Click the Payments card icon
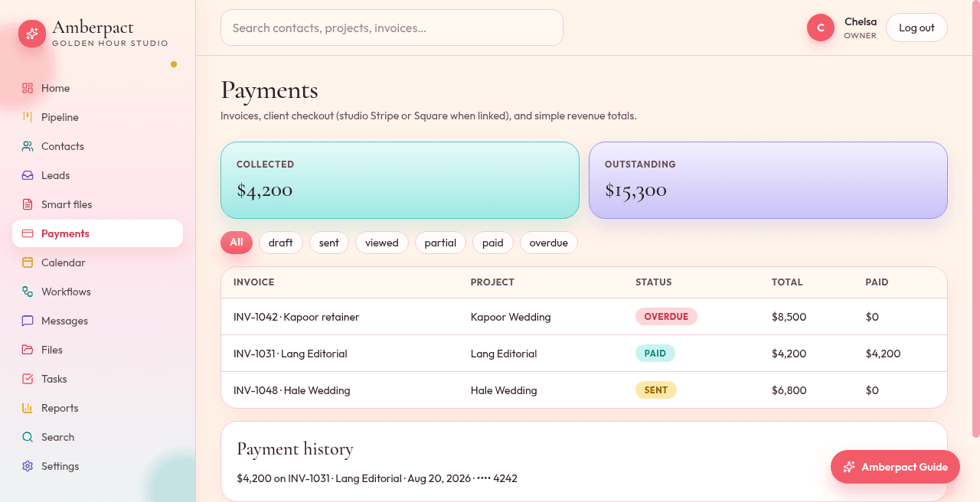 [x=28, y=233]
